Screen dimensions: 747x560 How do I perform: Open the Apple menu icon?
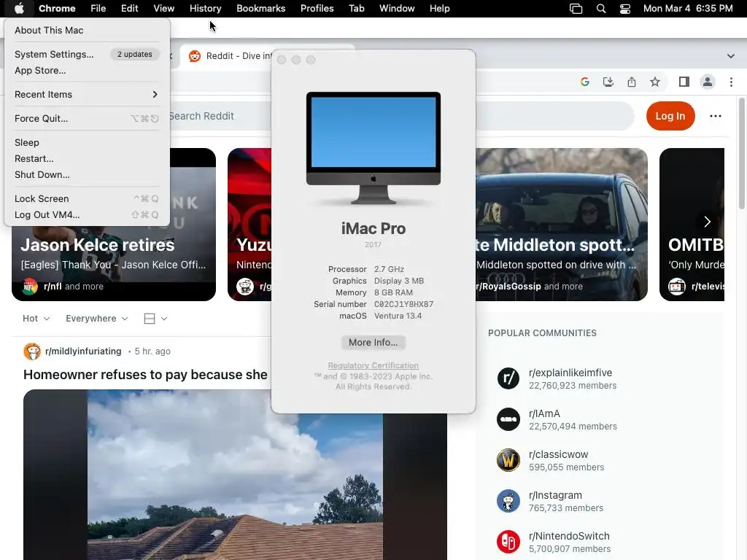tap(18, 8)
